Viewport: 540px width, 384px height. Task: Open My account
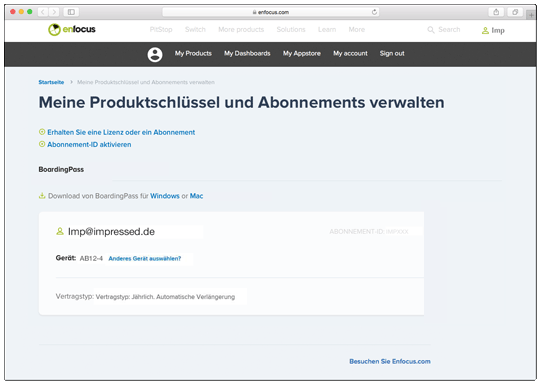pyautogui.click(x=350, y=53)
